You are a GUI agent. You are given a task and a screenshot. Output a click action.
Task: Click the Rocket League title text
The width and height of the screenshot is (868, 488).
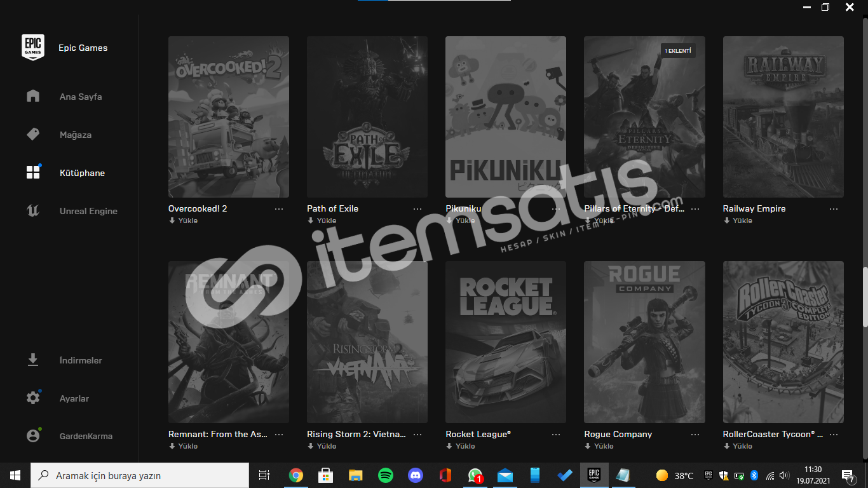click(x=478, y=434)
